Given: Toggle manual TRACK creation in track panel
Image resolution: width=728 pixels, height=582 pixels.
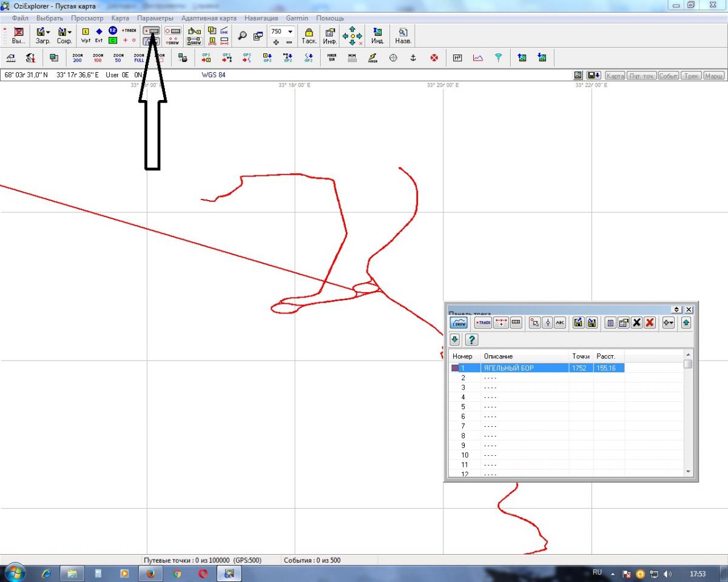Looking at the screenshot, I should pyautogui.click(x=483, y=323).
